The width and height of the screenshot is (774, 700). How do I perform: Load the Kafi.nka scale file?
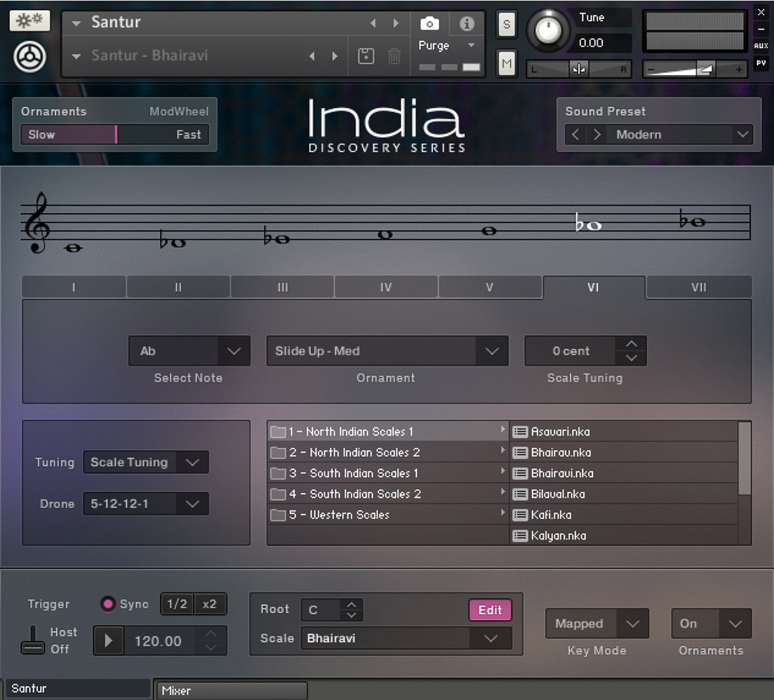pyautogui.click(x=624, y=515)
